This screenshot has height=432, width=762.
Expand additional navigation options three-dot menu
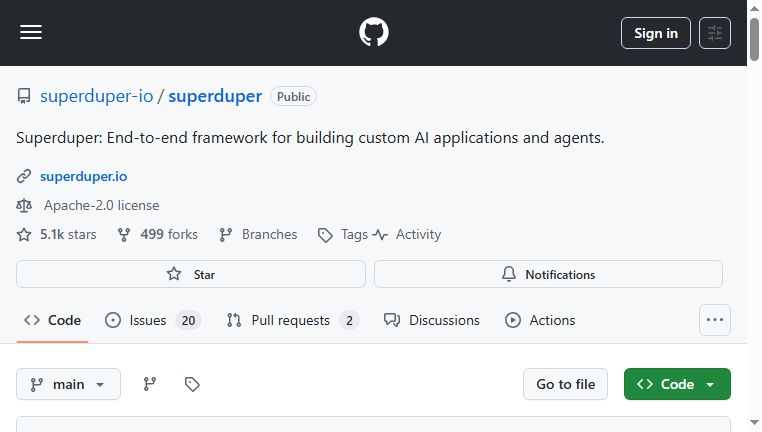click(x=714, y=320)
